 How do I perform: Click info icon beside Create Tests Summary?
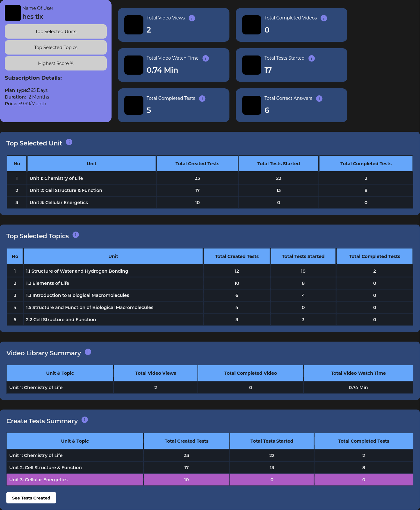pos(85,420)
